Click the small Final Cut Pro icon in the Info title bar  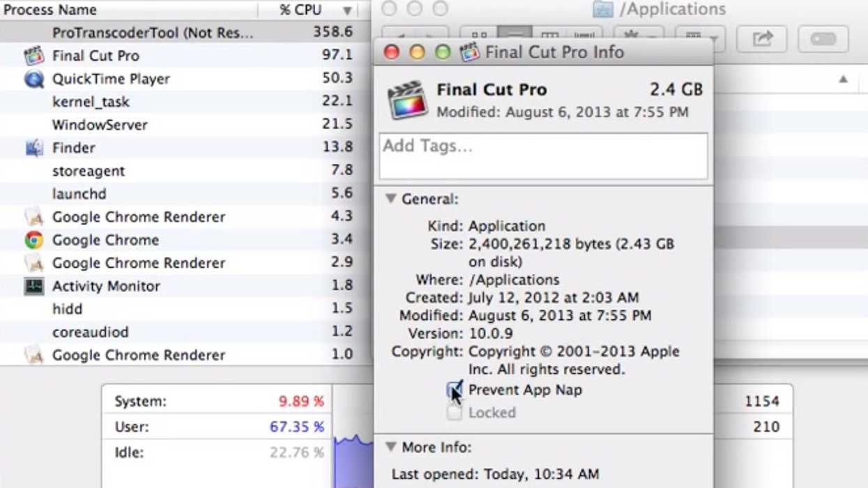[470, 52]
